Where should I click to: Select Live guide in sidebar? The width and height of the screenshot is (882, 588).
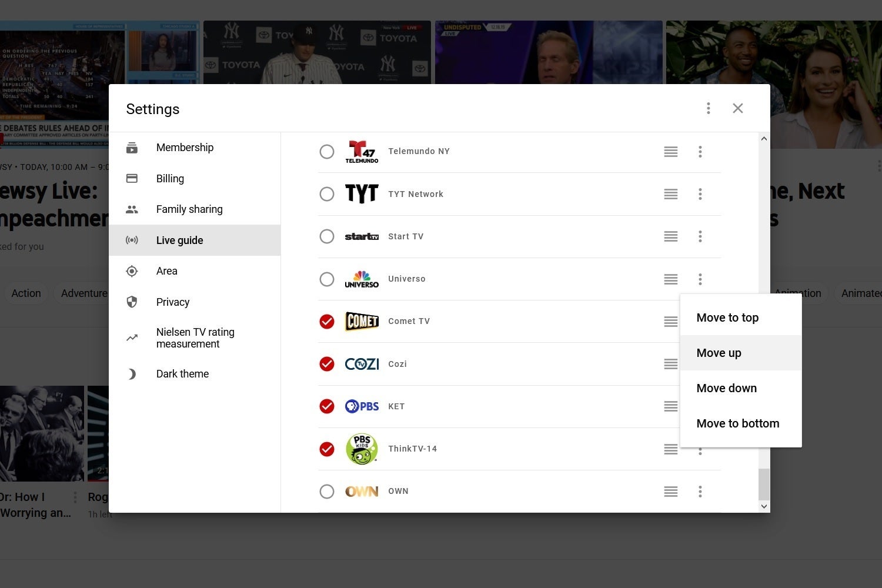click(x=195, y=240)
